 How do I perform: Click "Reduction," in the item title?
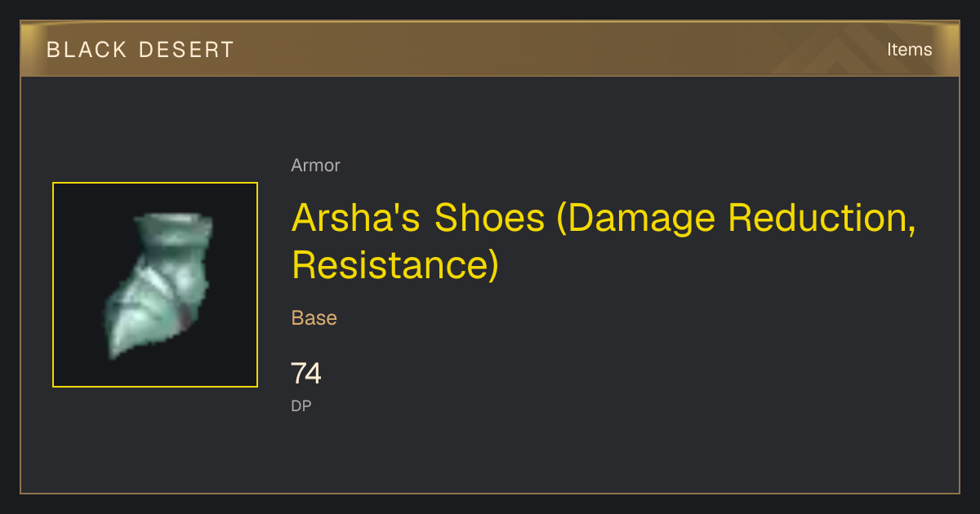[822, 219]
